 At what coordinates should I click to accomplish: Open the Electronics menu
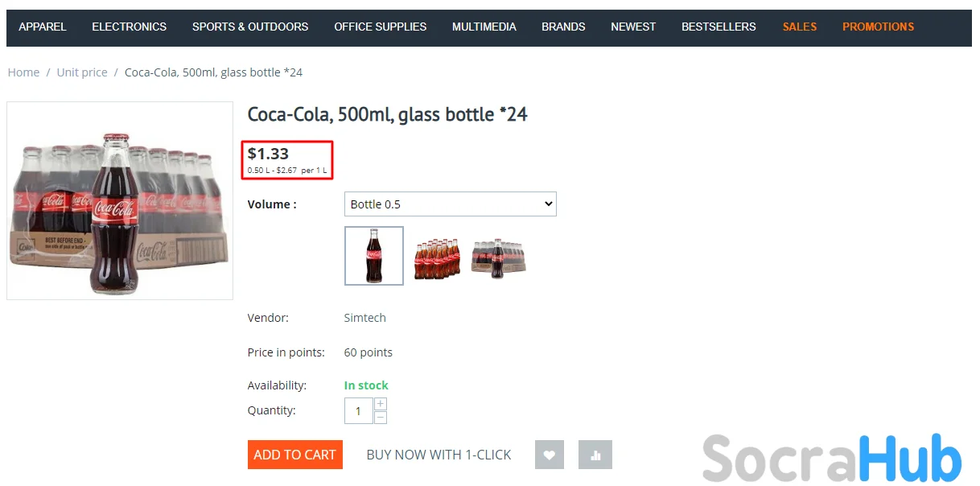click(130, 27)
